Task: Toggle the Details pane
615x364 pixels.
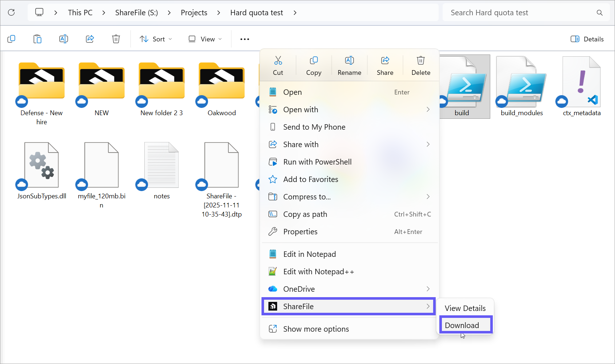Action: point(587,39)
